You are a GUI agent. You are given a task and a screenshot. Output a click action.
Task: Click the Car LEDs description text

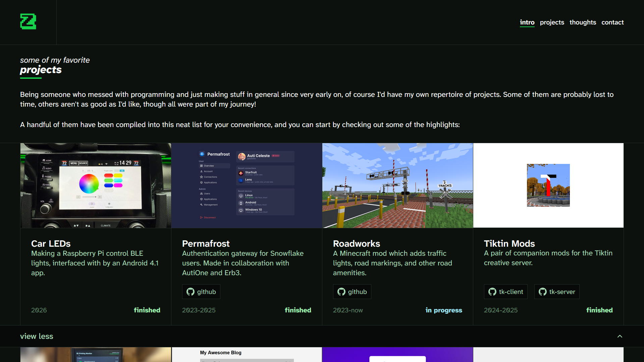pos(95,263)
